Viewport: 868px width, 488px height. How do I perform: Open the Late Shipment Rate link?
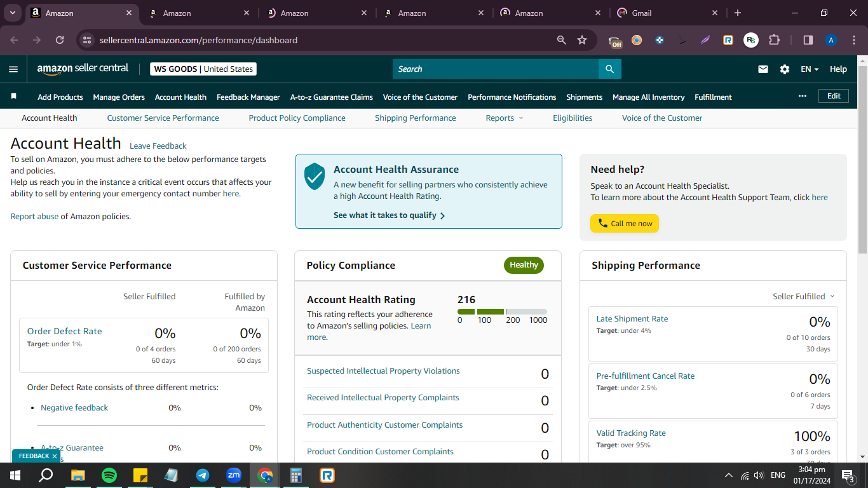tap(632, 319)
